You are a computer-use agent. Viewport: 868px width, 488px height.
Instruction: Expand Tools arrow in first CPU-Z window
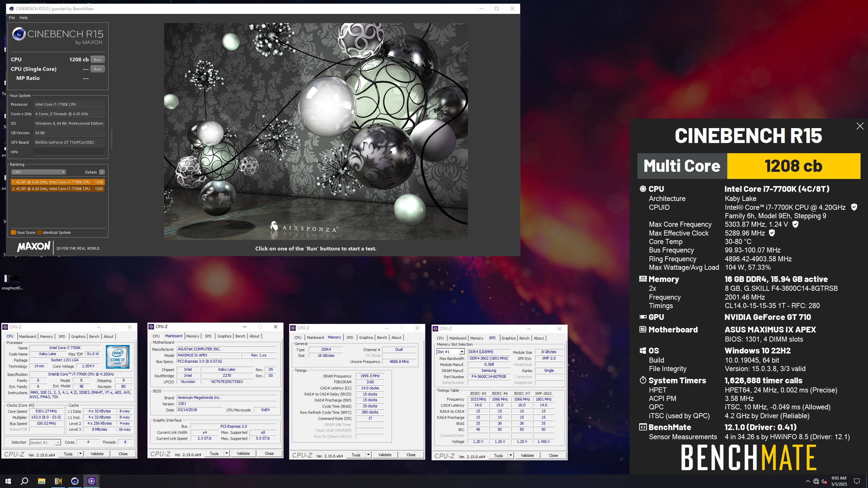(x=80, y=454)
